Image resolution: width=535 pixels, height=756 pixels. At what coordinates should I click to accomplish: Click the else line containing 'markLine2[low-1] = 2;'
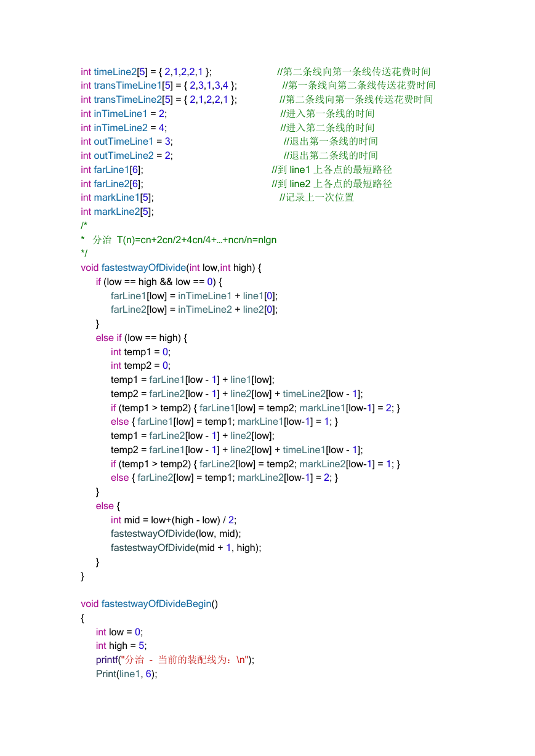pos(225,478)
